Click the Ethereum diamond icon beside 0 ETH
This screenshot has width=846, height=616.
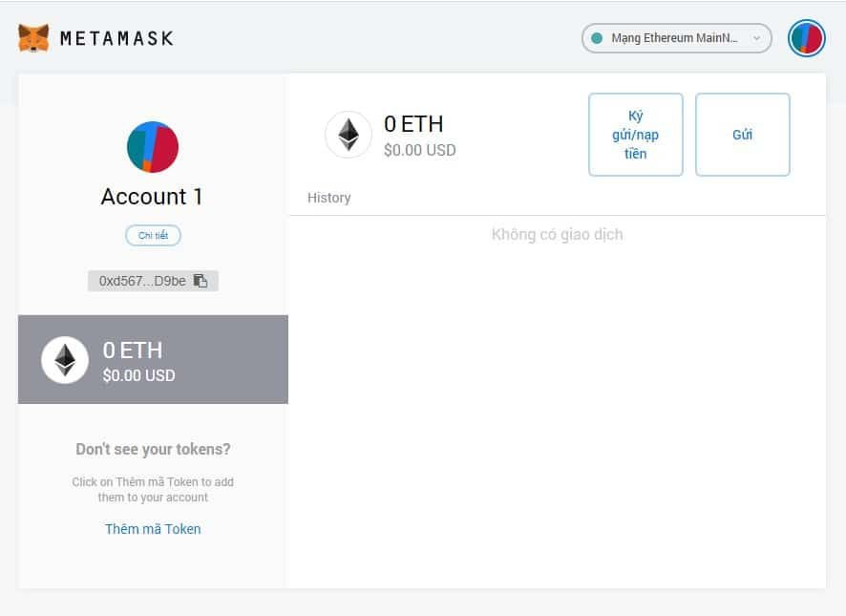[349, 135]
